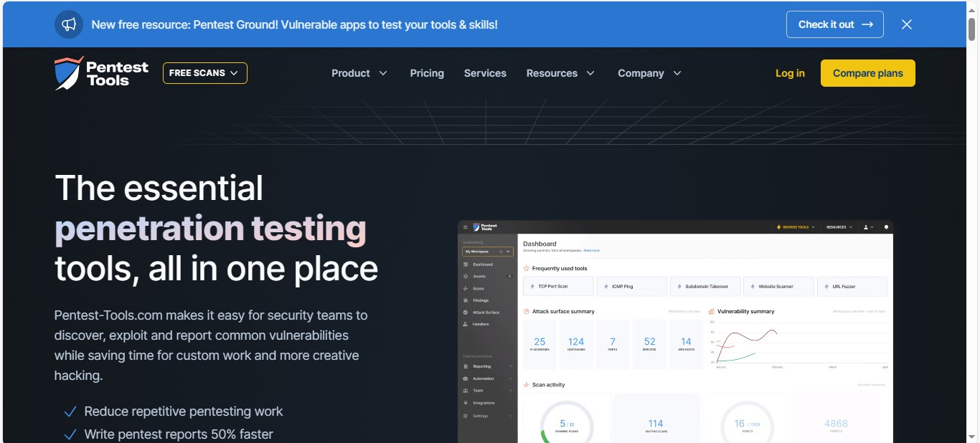Click the bar chart icon beside Vulnerability summary
The height and width of the screenshot is (443, 980).
pyautogui.click(x=712, y=312)
